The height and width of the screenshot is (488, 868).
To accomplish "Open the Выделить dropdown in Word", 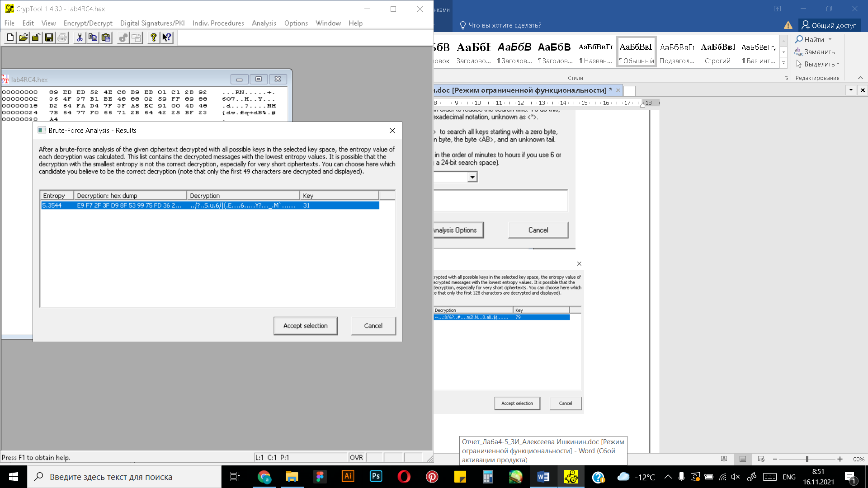I will point(817,64).
